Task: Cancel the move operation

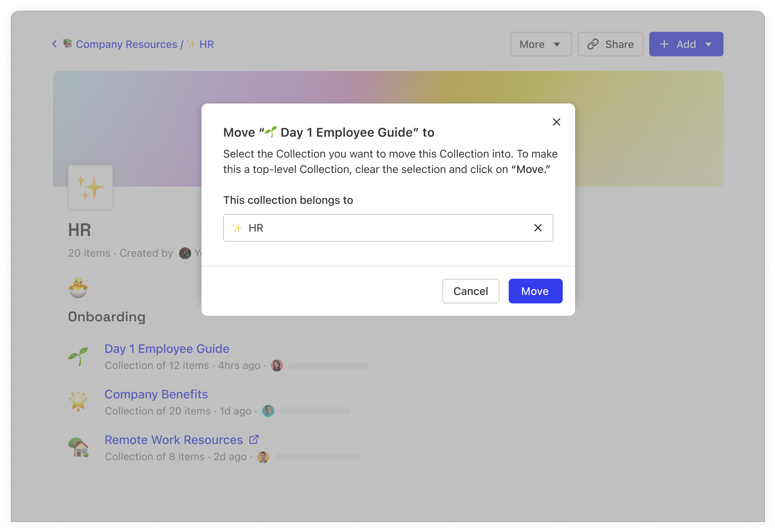Action: coord(470,291)
